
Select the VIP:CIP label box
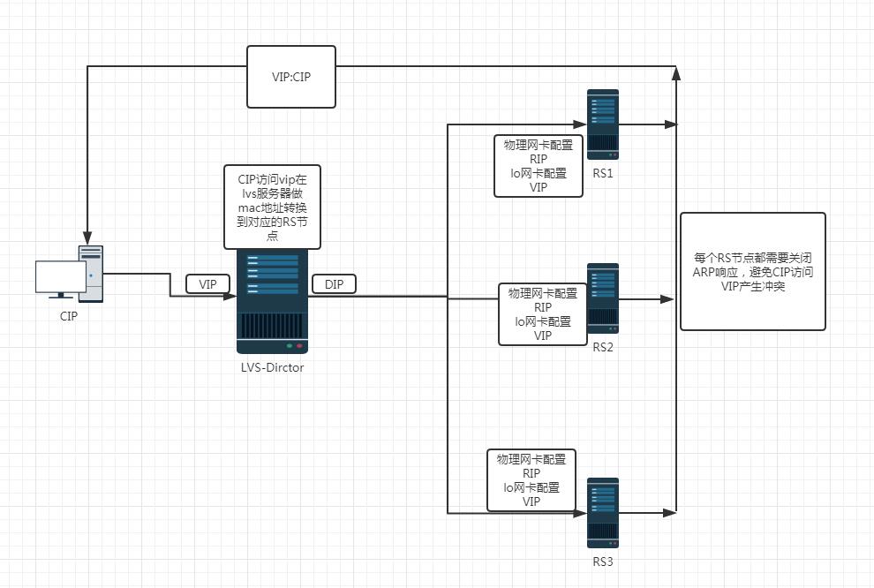click(x=291, y=77)
